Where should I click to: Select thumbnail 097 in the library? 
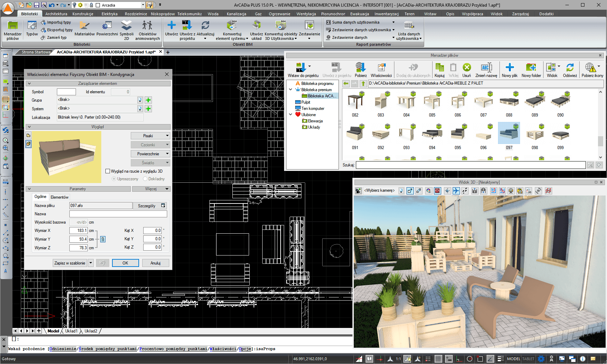tap(509, 136)
